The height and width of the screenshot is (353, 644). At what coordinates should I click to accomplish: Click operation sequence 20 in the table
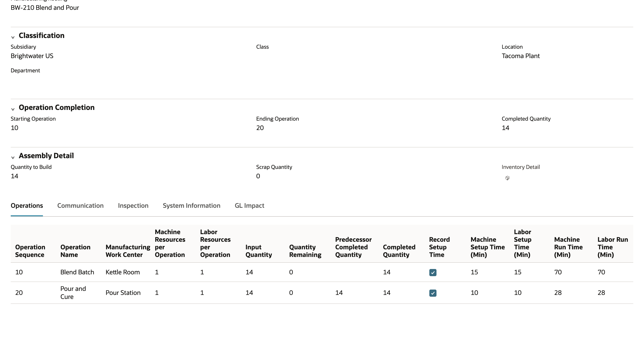19,292
